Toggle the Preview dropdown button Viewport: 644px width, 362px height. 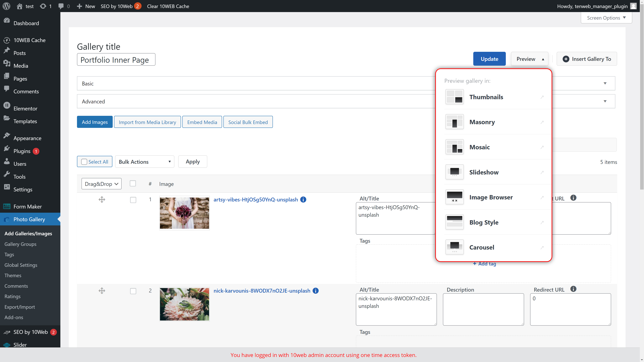[529, 59]
